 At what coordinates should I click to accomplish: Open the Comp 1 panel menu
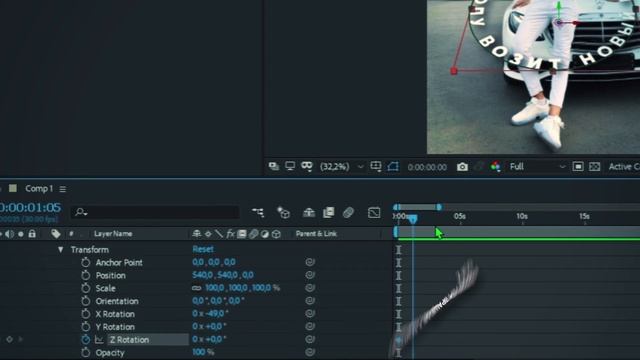pos(62,189)
